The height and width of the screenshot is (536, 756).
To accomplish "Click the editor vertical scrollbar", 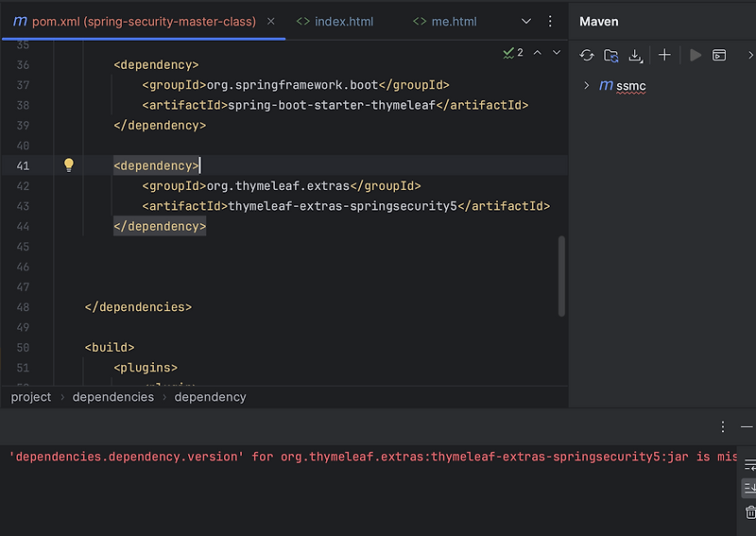I will [561, 274].
